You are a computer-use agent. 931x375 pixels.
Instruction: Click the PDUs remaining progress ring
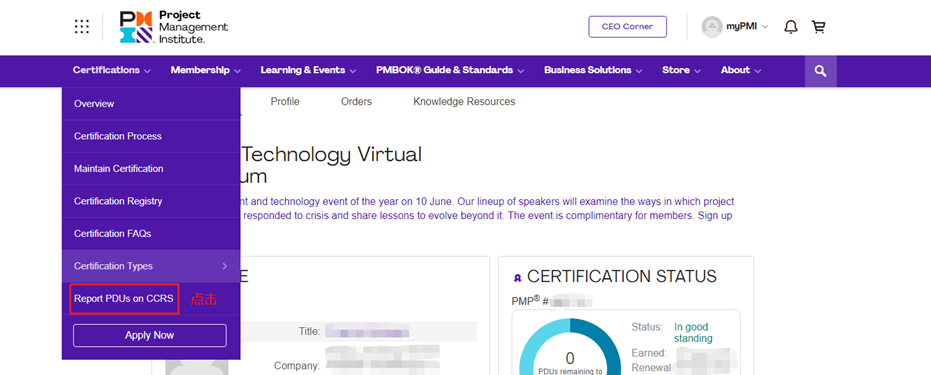point(570,350)
